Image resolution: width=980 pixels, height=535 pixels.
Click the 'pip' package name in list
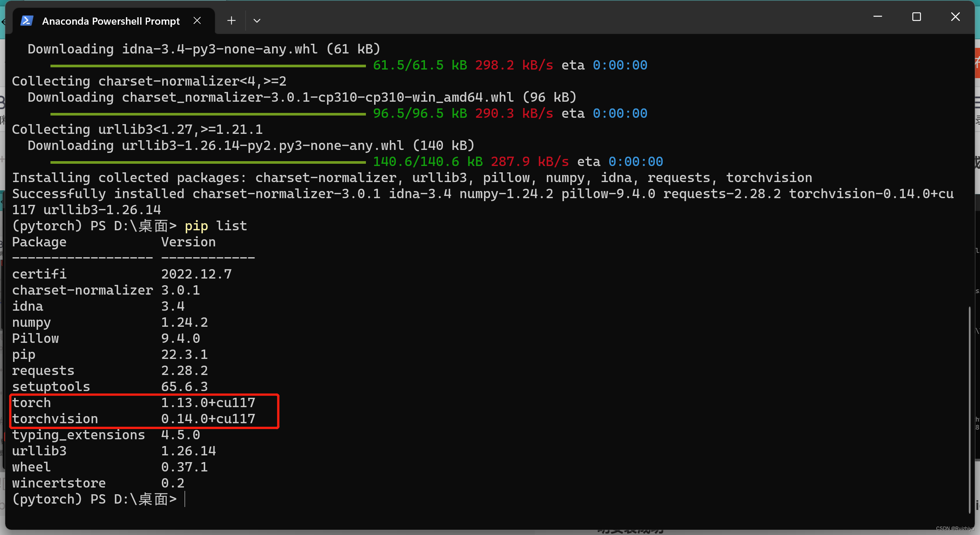pos(24,355)
